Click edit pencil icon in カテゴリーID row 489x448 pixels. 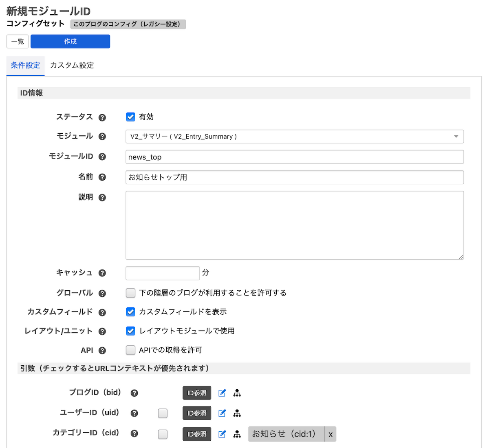[x=222, y=434]
